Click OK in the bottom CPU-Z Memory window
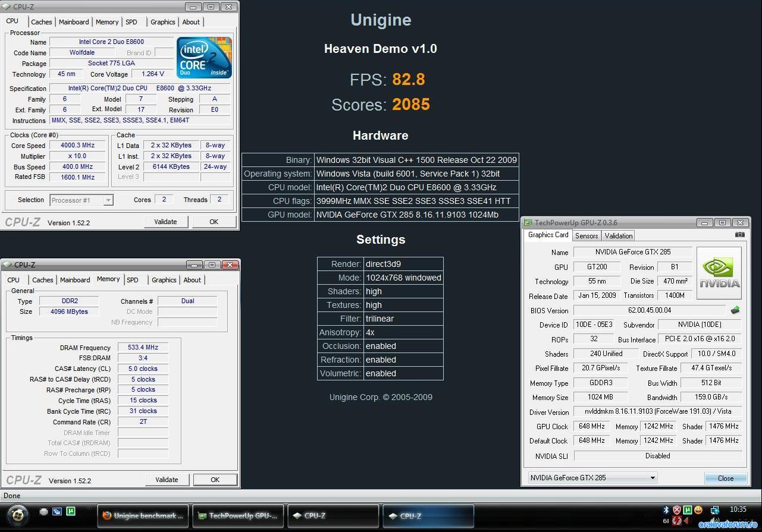The height and width of the screenshot is (532, 762). point(215,480)
